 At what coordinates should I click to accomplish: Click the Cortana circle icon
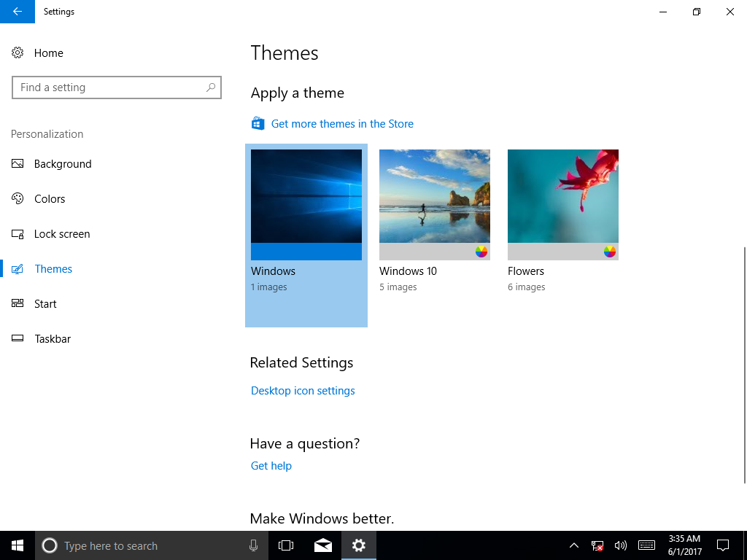[50, 545]
